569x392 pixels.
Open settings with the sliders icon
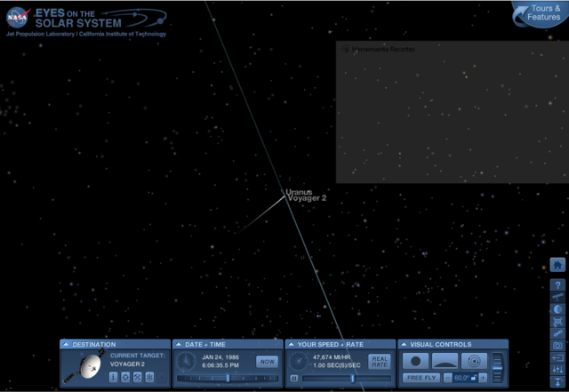557,370
